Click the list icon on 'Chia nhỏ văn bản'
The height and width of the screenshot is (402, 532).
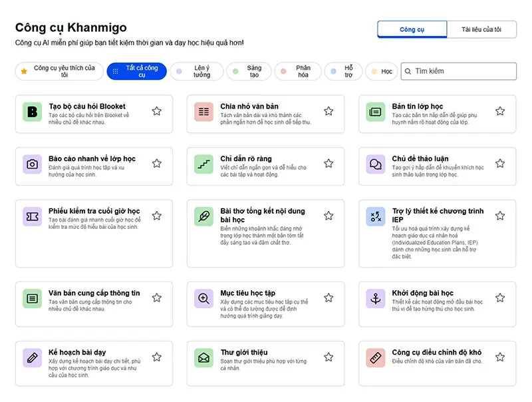click(203, 111)
